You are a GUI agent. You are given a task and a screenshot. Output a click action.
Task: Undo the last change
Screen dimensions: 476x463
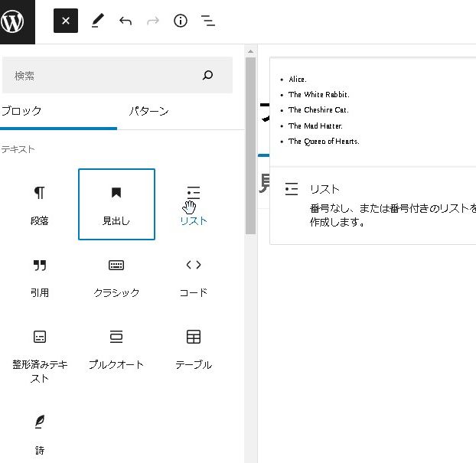126,21
